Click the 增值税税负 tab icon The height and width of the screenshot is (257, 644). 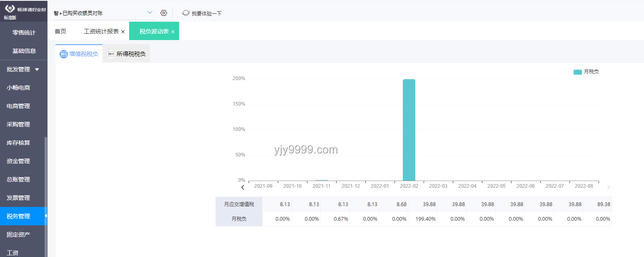(x=63, y=54)
